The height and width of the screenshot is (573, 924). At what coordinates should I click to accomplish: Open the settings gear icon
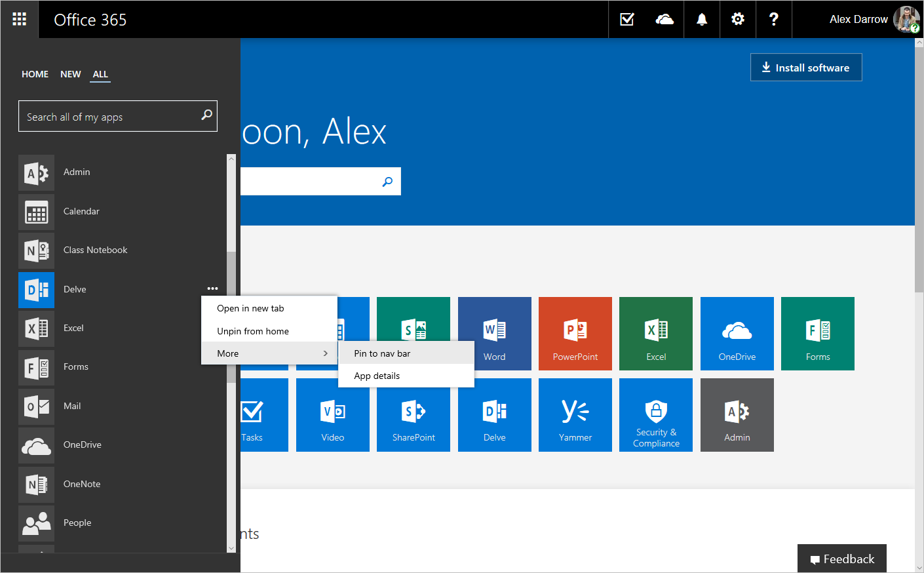pos(737,19)
